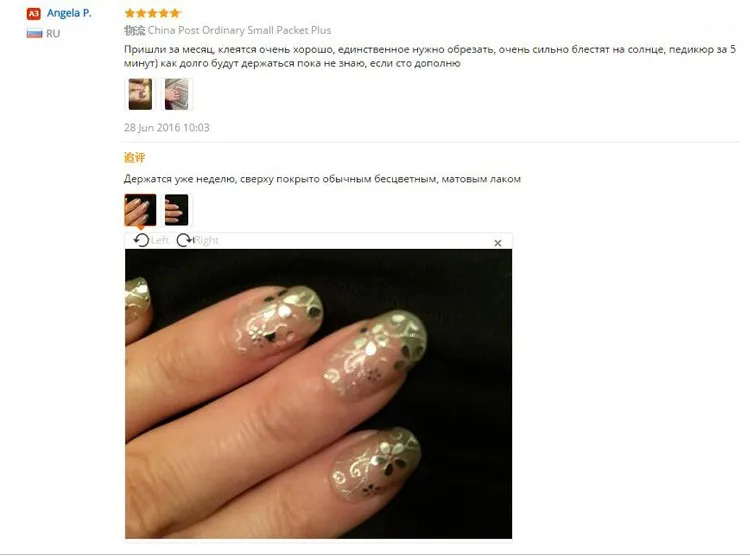Click the rotate left arrow icon
750x557 pixels.
click(x=141, y=240)
